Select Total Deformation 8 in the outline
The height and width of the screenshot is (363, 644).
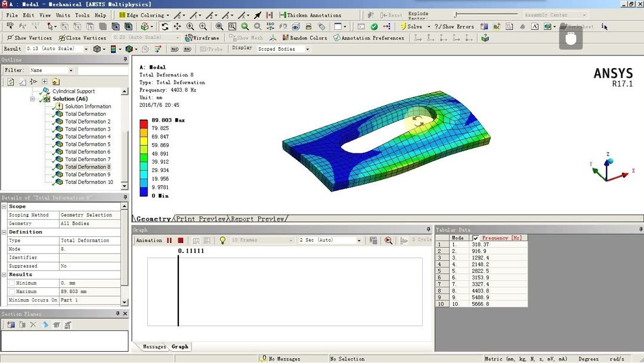pyautogui.click(x=88, y=167)
